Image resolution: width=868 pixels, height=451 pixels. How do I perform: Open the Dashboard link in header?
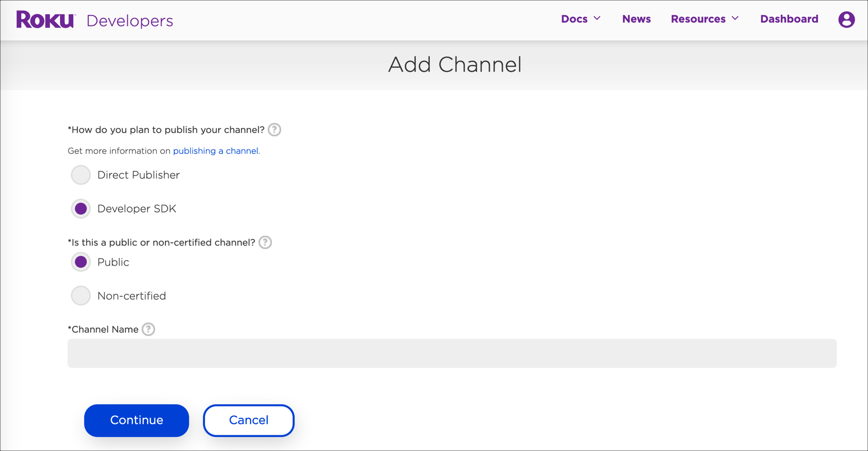click(x=789, y=19)
